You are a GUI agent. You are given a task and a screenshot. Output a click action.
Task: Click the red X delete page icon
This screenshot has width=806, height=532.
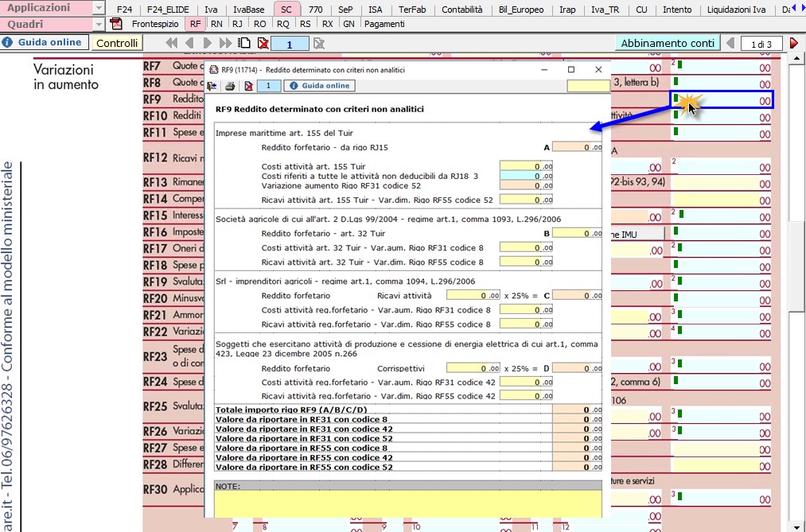pyautogui.click(x=263, y=43)
